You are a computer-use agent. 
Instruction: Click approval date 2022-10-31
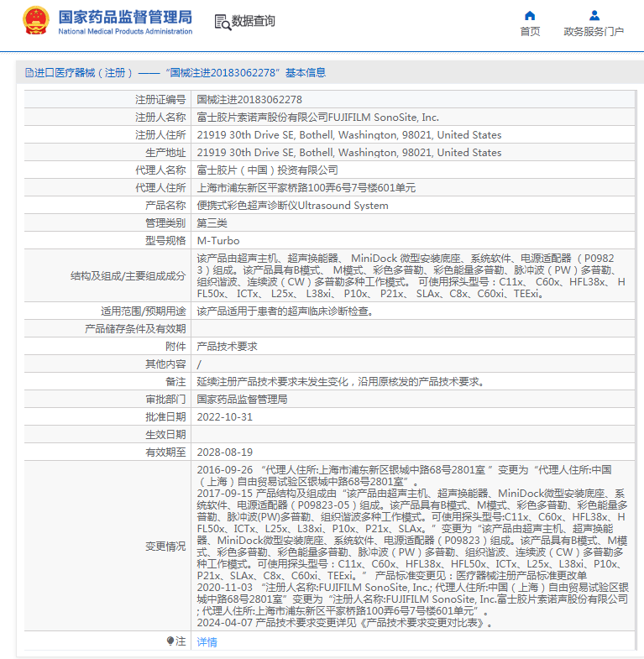click(224, 417)
